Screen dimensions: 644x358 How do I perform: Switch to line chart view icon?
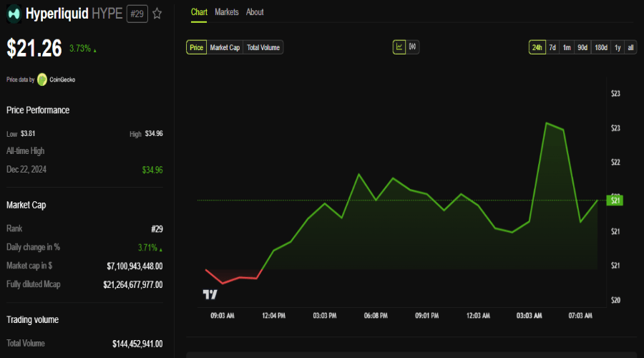(x=399, y=47)
